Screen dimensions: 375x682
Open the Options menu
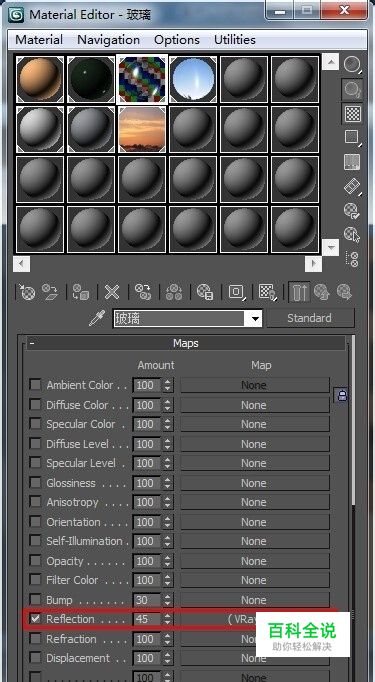point(177,40)
